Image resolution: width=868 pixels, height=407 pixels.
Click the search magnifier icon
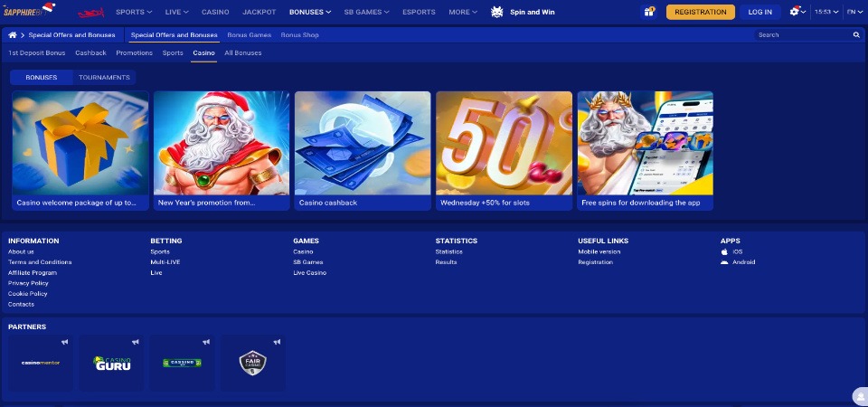click(856, 35)
